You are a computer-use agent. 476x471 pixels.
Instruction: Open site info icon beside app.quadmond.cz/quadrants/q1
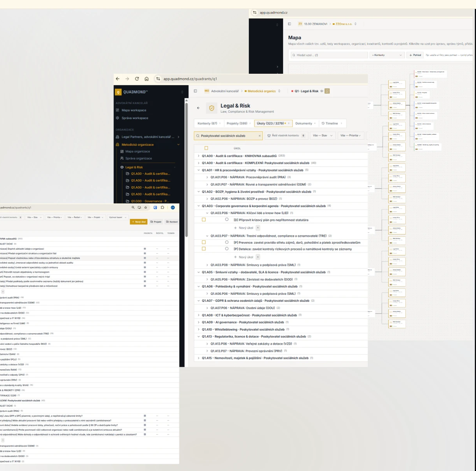(x=158, y=79)
